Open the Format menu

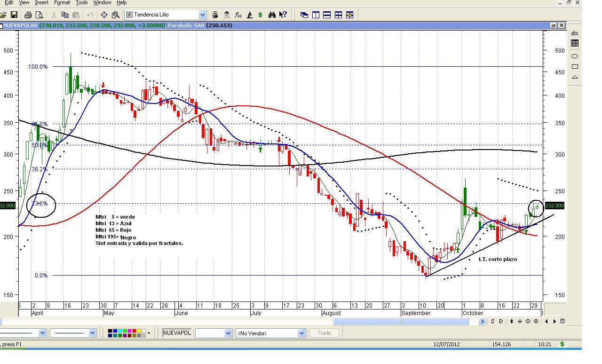point(62,3)
